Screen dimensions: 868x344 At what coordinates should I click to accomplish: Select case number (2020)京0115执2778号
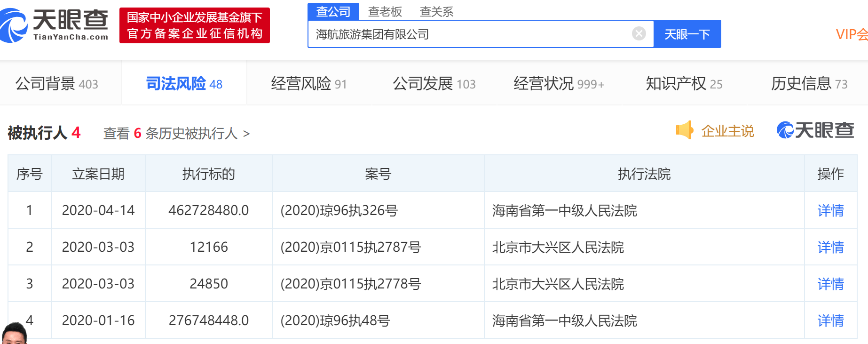click(x=351, y=284)
